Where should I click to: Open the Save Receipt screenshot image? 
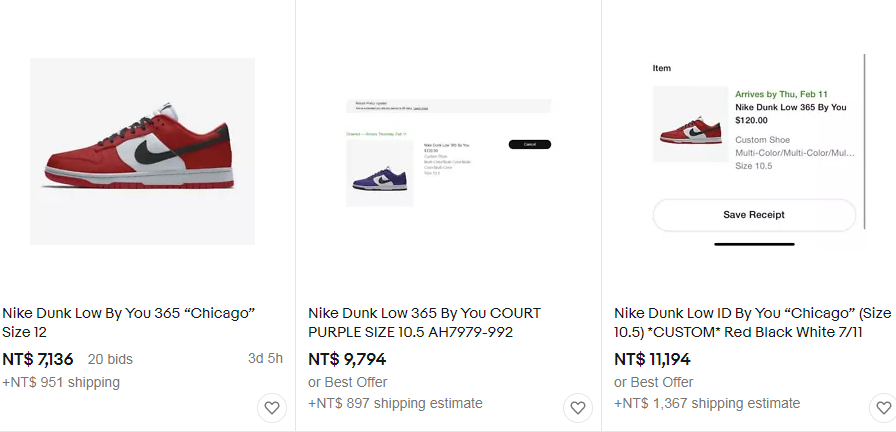click(754, 150)
